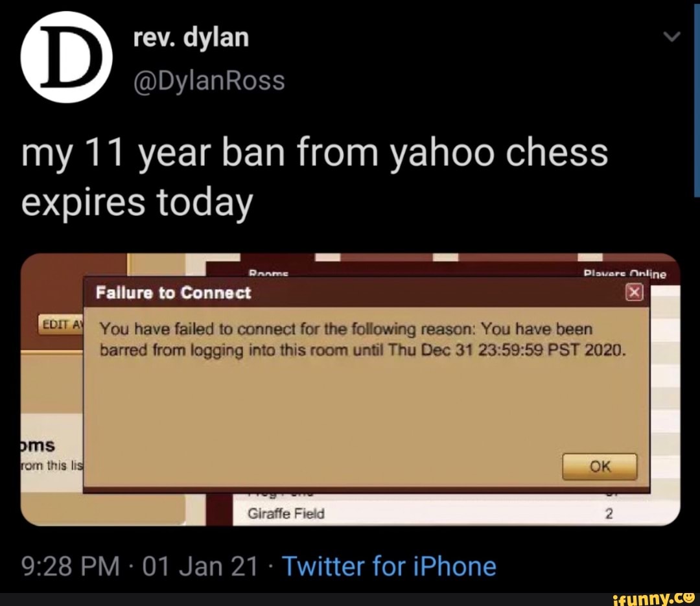Open the tweet options chevron

pos(671,36)
